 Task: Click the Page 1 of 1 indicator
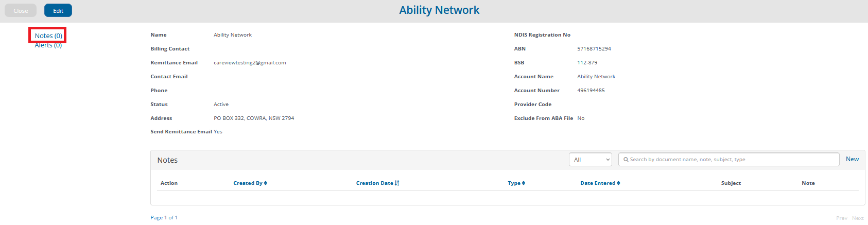164,218
